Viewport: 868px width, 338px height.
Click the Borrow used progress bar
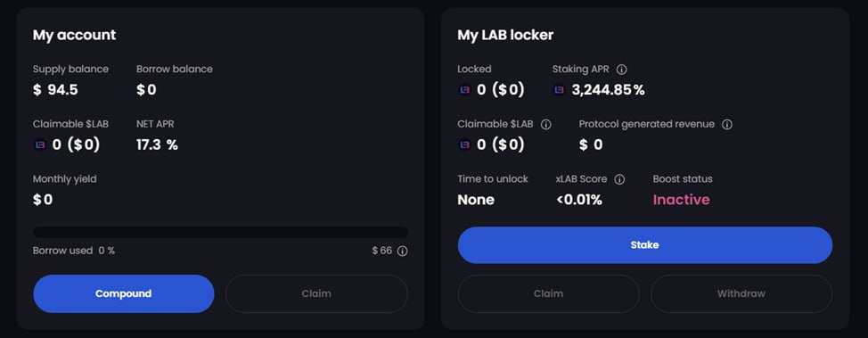click(x=220, y=232)
